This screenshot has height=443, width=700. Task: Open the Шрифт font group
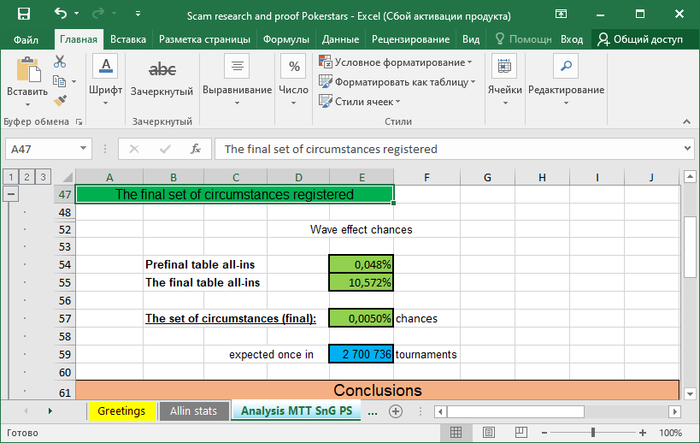point(105,79)
